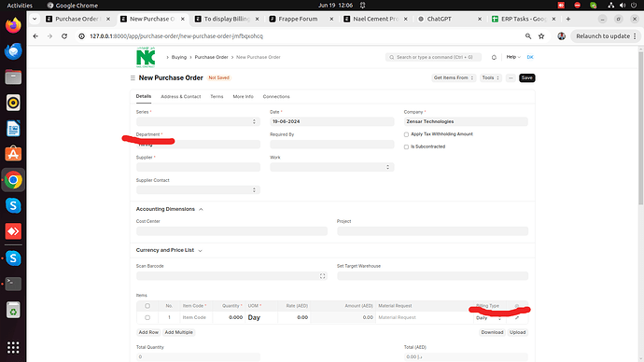644x362 pixels.
Task: Reload the page using the refresh icon
Action: pos(64,36)
